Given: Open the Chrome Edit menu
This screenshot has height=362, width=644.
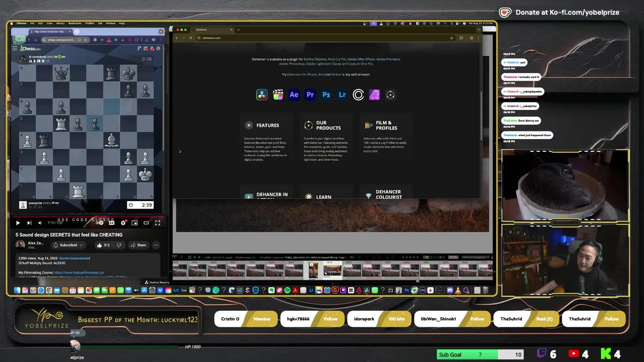Looking at the screenshot, I should (x=40, y=23).
